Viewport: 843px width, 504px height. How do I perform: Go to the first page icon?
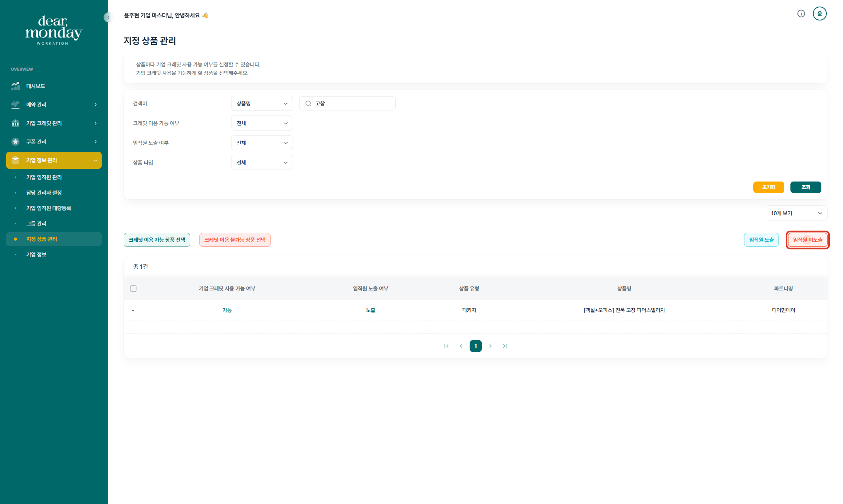click(446, 346)
